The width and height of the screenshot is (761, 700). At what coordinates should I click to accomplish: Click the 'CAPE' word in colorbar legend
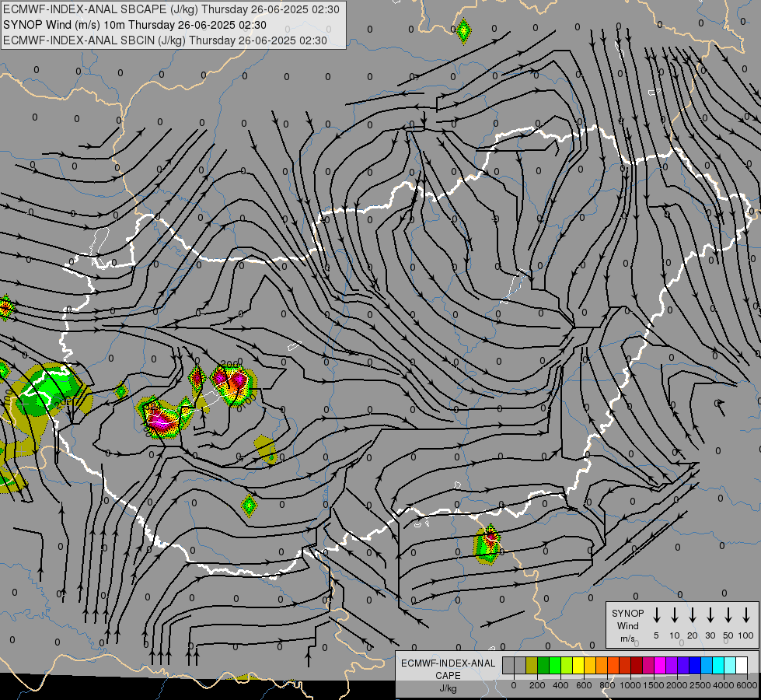tap(448, 676)
